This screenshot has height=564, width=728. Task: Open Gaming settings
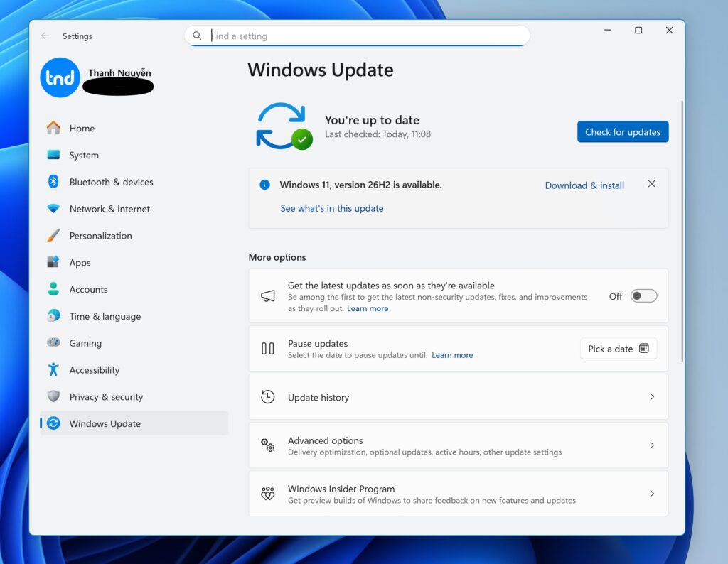click(x=134, y=343)
